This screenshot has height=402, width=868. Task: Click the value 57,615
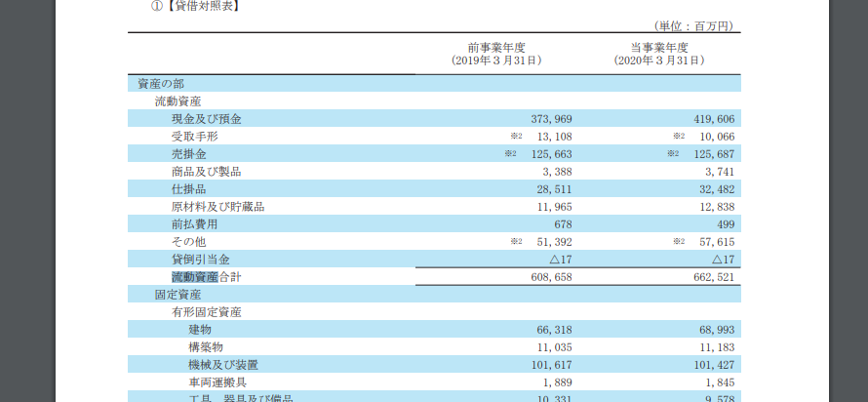pyautogui.click(x=717, y=241)
